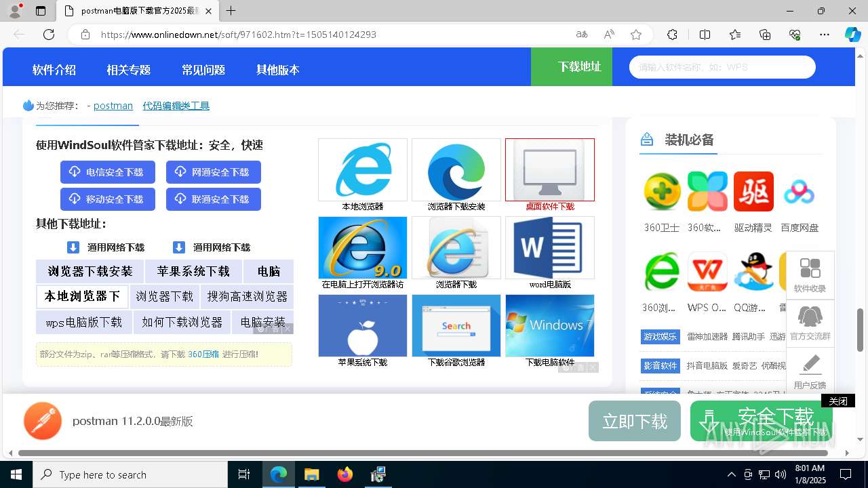
Task: Click 移动安全下载 button
Action: (x=108, y=199)
